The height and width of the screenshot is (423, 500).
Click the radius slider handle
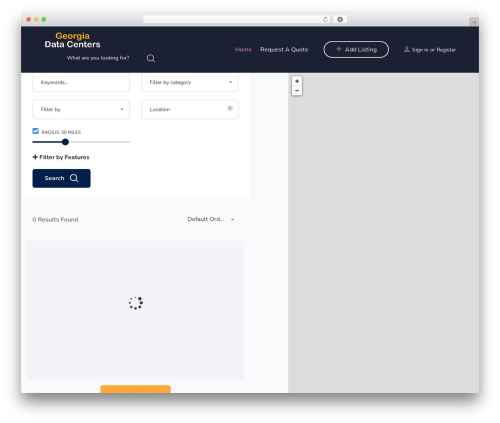[65, 142]
